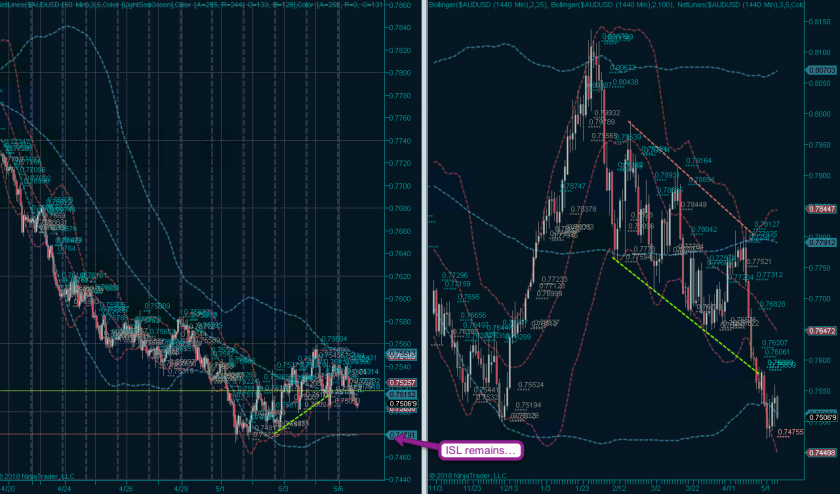Select the 0.80703 marker on daily chart
Image resolution: width=840 pixels, height=494 pixels.
click(x=821, y=70)
